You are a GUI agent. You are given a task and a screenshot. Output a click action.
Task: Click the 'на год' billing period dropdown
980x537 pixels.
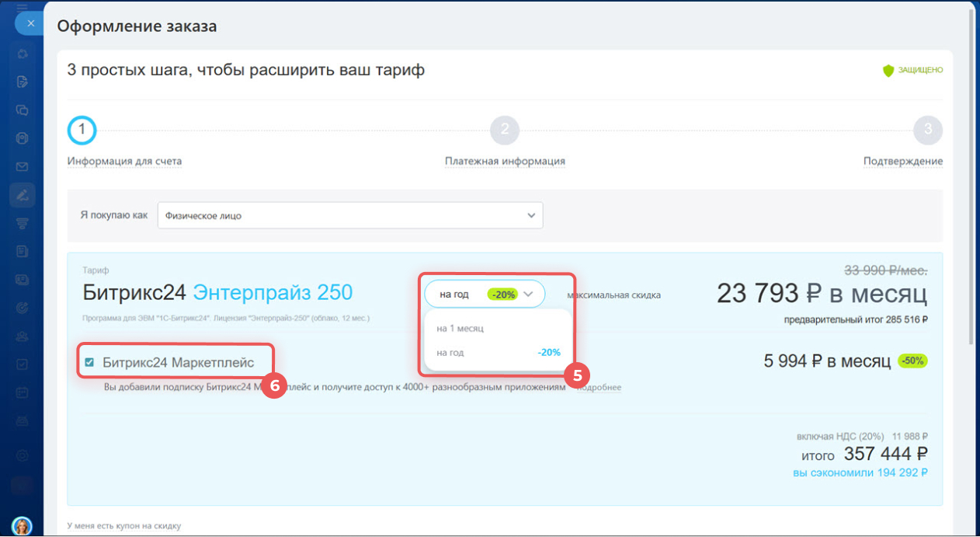[x=485, y=295]
